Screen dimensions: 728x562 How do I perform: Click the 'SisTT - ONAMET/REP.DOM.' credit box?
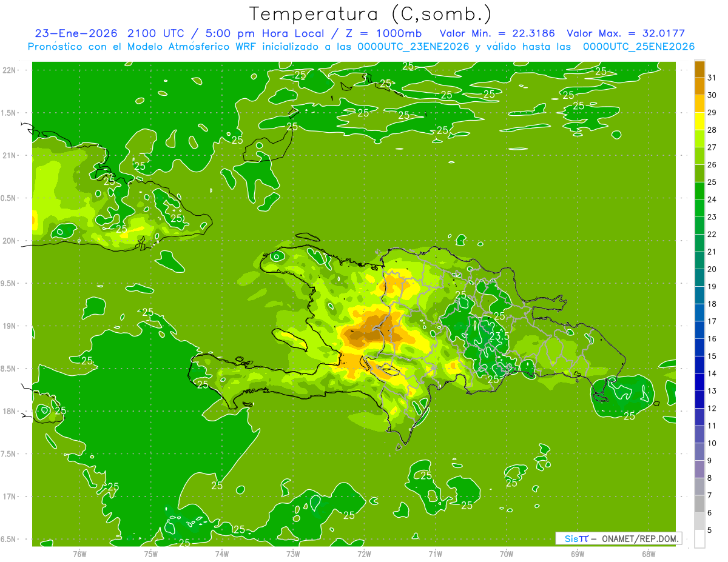pyautogui.click(x=618, y=538)
